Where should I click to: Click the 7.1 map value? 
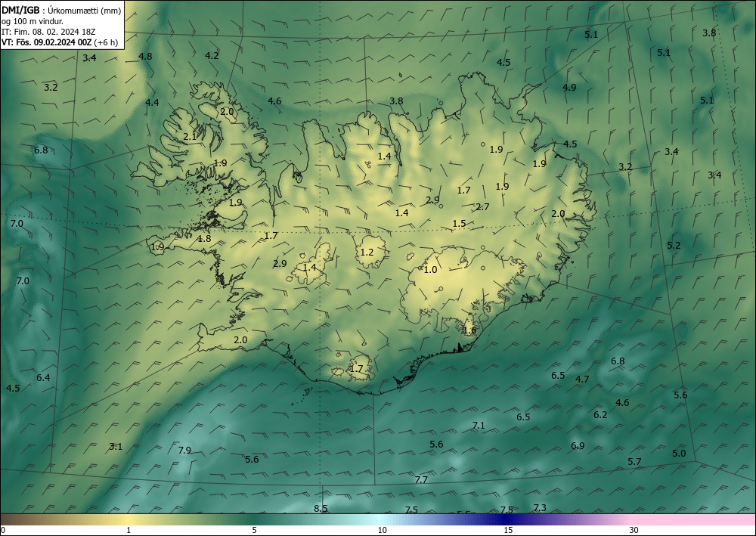[479, 425]
